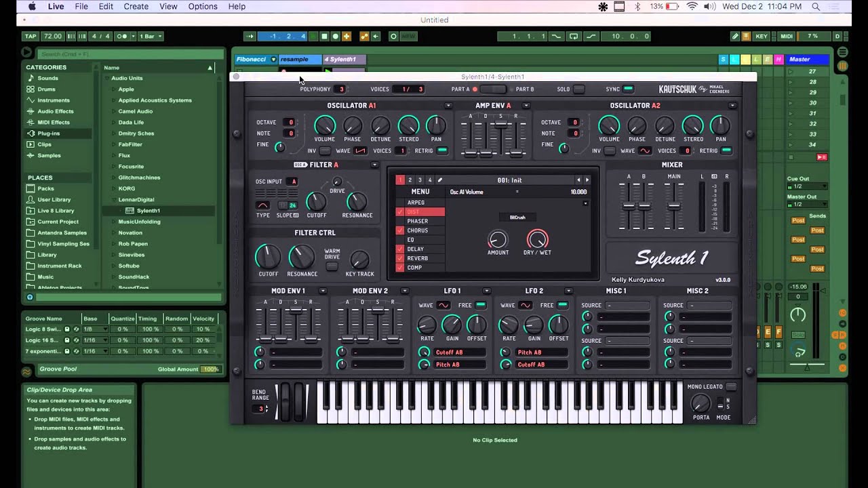This screenshot has width=868, height=488.
Task: Click the TAP tempo button
Action: click(x=31, y=37)
